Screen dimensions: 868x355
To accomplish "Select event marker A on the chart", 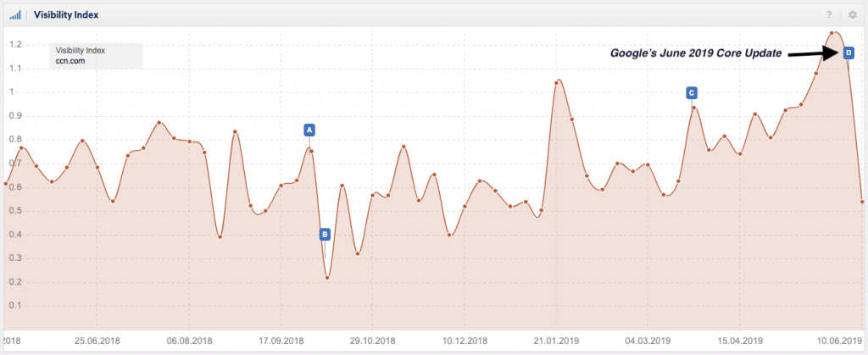I will (309, 130).
